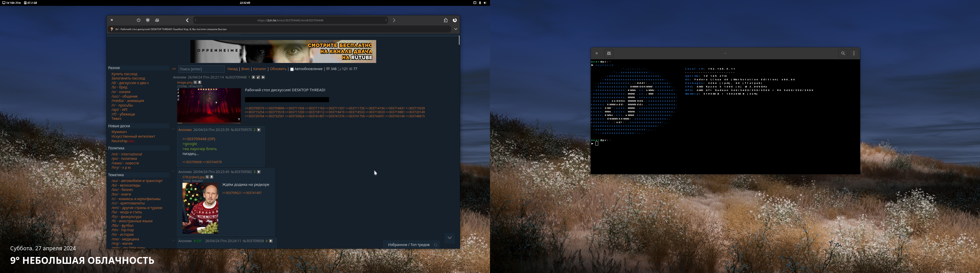Click reply link >>303709621
Viewport: 980px width, 273px height.
(x=232, y=193)
